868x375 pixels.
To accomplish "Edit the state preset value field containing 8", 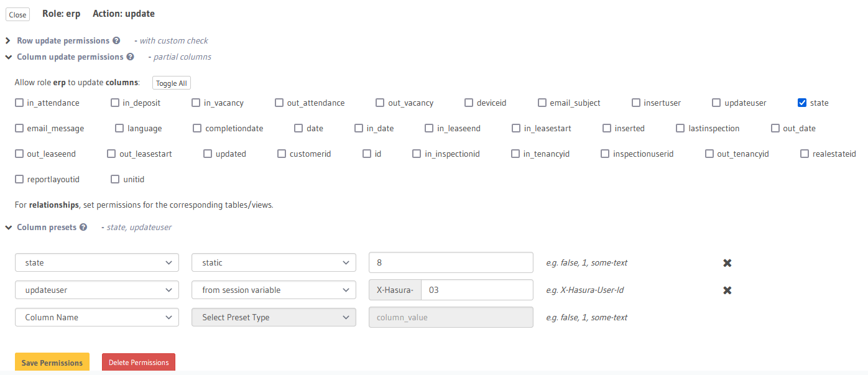I will coord(451,262).
